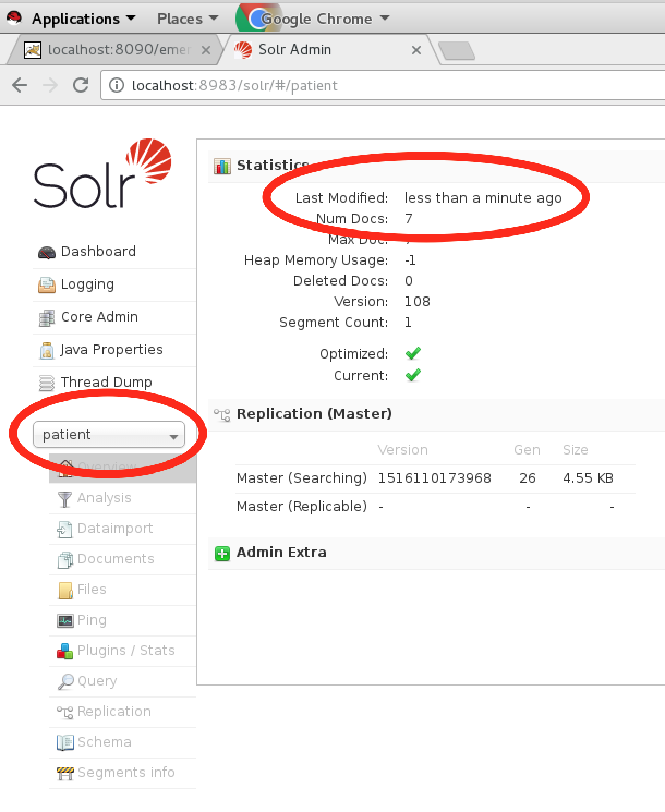This screenshot has height=812, width=665.
Task: Open the Query page
Action: click(x=97, y=681)
